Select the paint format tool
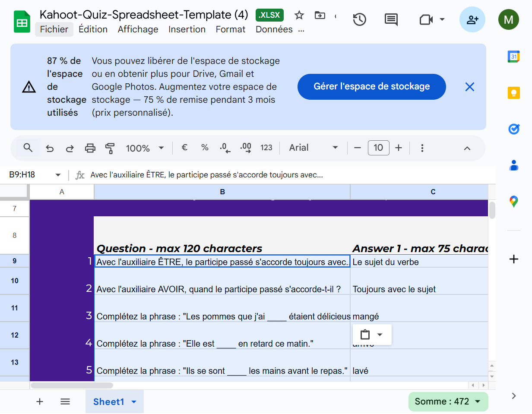 click(110, 148)
